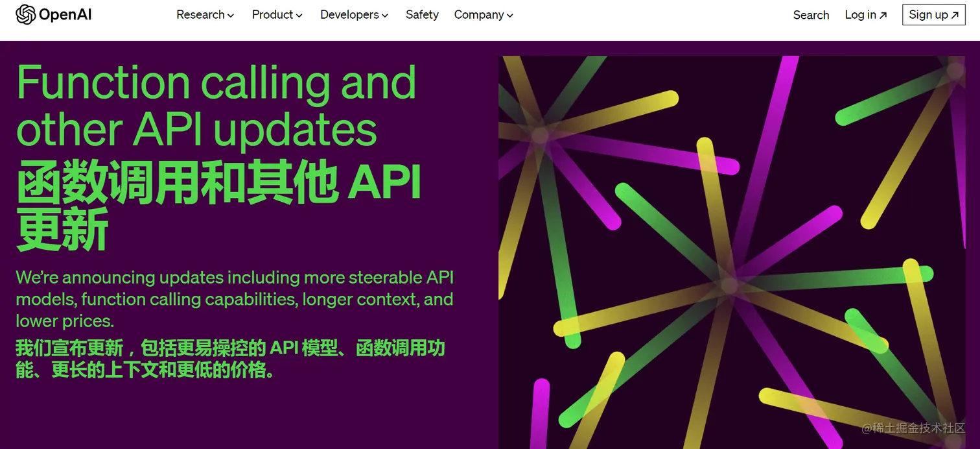The width and height of the screenshot is (980, 449).
Task: Click the OpenAI logo in the header
Action: pyautogui.click(x=54, y=14)
